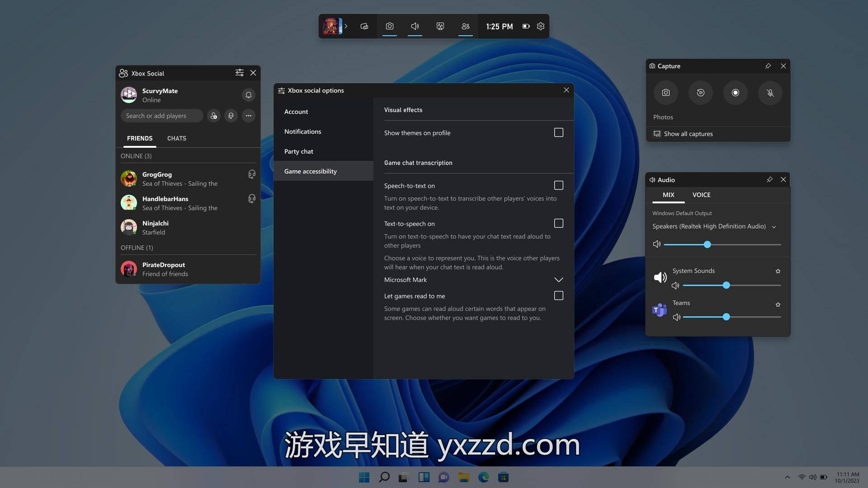Image resolution: width=868 pixels, height=488 pixels.
Task: Mute Teams audio speaker icon
Action: (x=677, y=317)
